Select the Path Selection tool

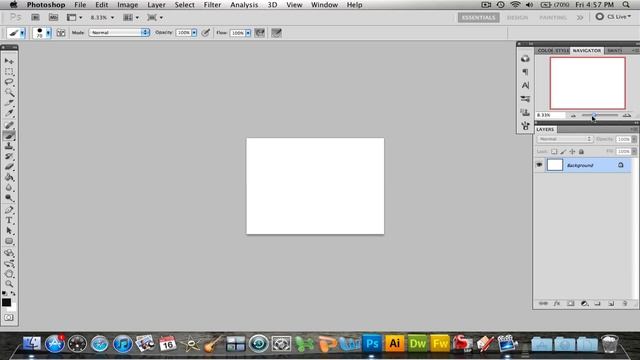click(x=9, y=231)
